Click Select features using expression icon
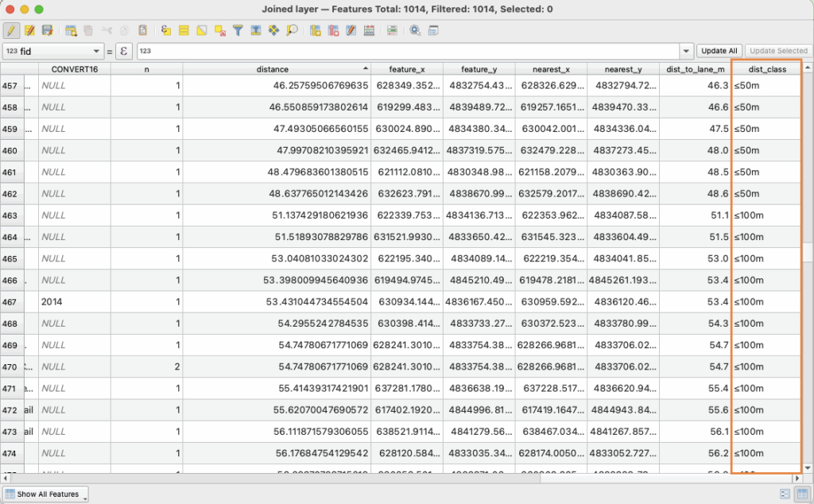 (166, 31)
